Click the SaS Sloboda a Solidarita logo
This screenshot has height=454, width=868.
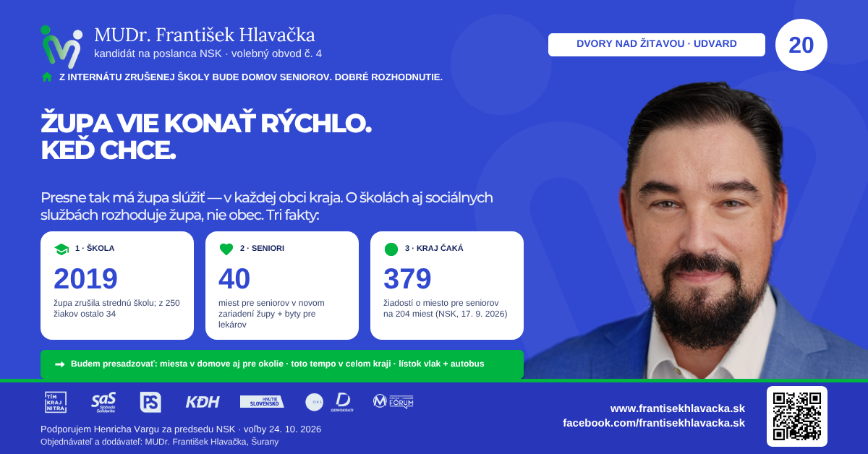click(x=103, y=402)
